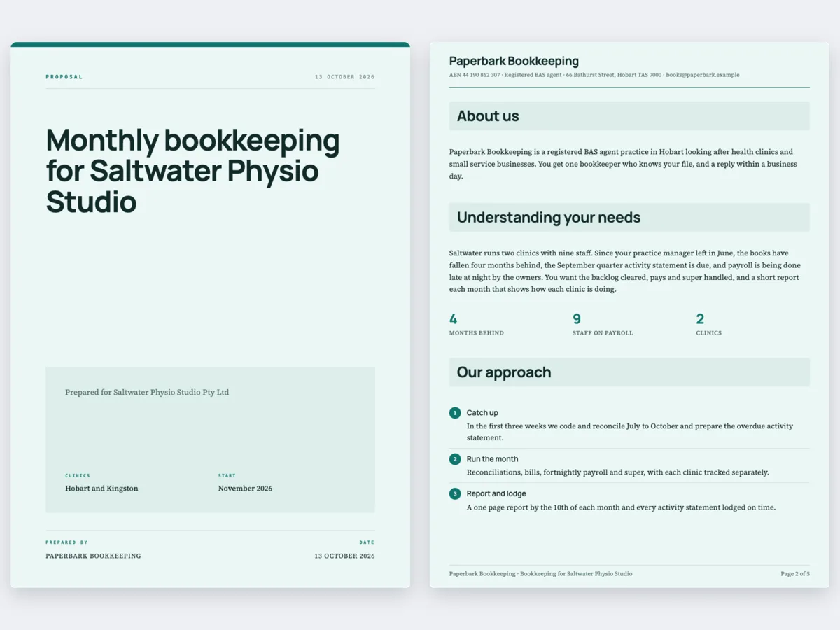Select the cover footer date '13 OCTOBER 2026'
The image size is (840, 630).
click(x=344, y=556)
